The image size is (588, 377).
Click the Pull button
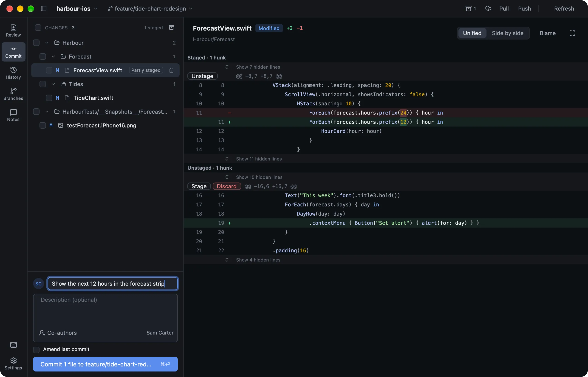pyautogui.click(x=504, y=8)
